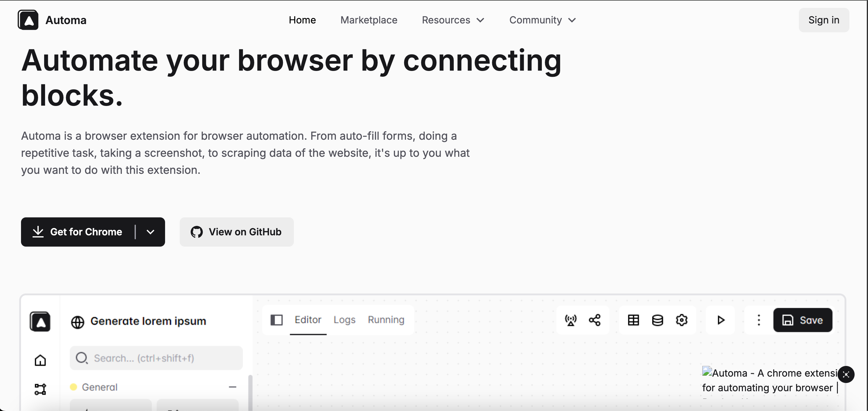
Task: Click the View on GitHub button
Action: (x=237, y=232)
